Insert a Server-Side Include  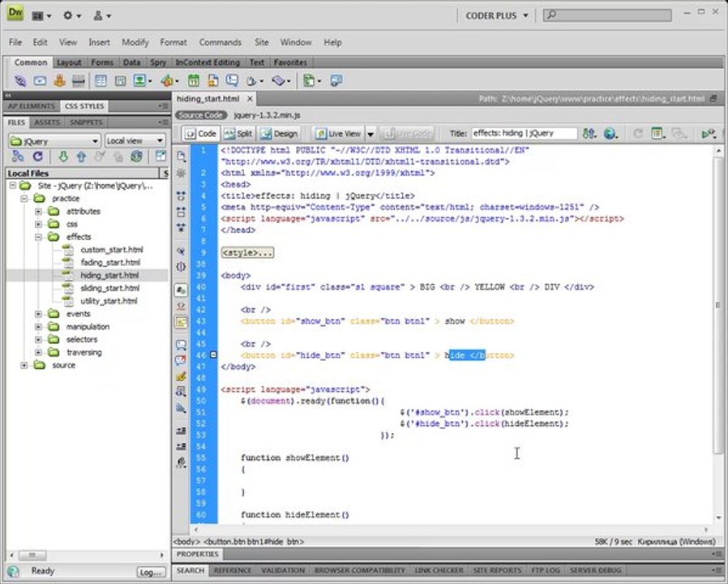point(212,81)
